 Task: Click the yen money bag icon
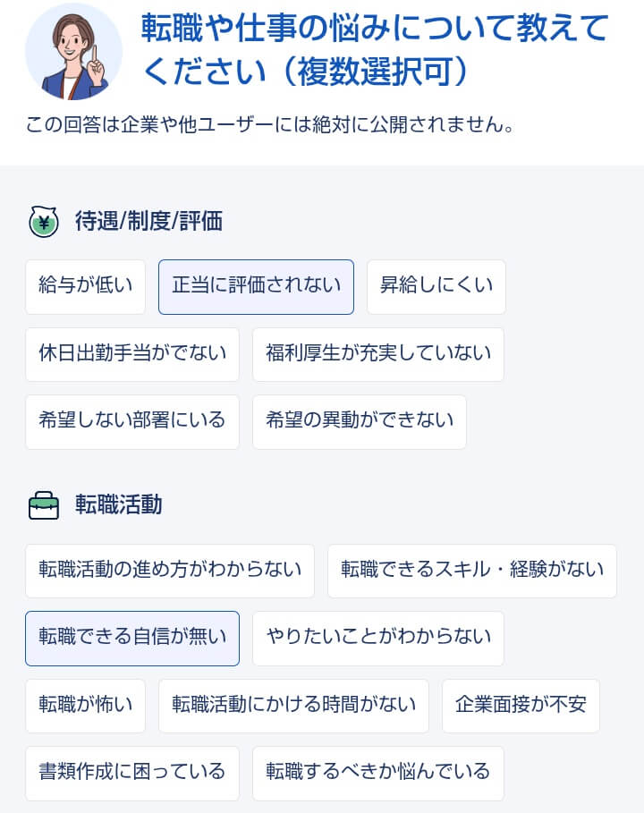coord(44,222)
